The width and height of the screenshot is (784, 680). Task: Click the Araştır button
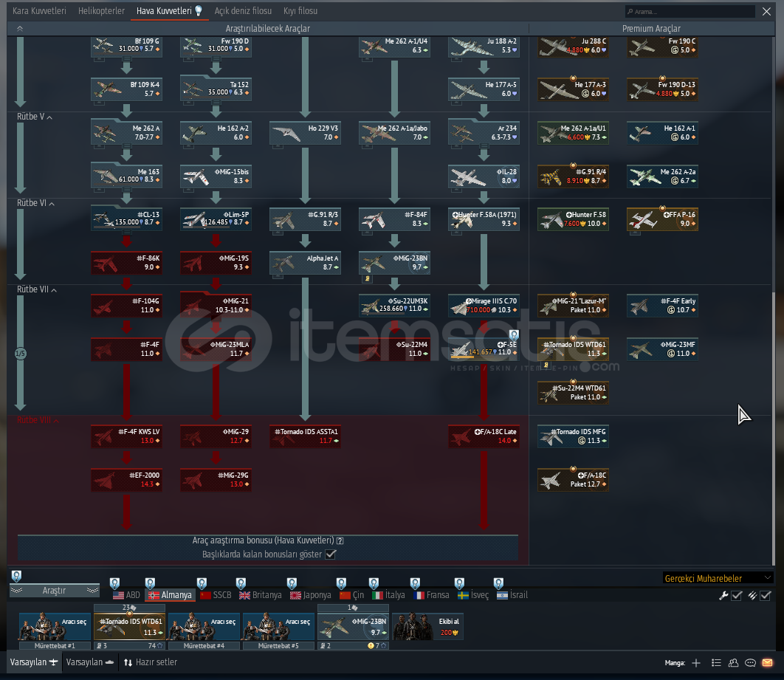click(54, 591)
